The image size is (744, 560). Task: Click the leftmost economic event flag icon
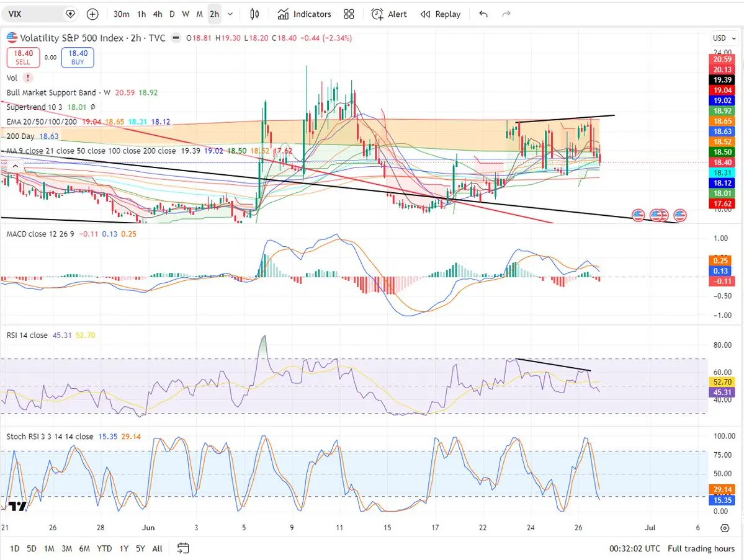point(638,215)
